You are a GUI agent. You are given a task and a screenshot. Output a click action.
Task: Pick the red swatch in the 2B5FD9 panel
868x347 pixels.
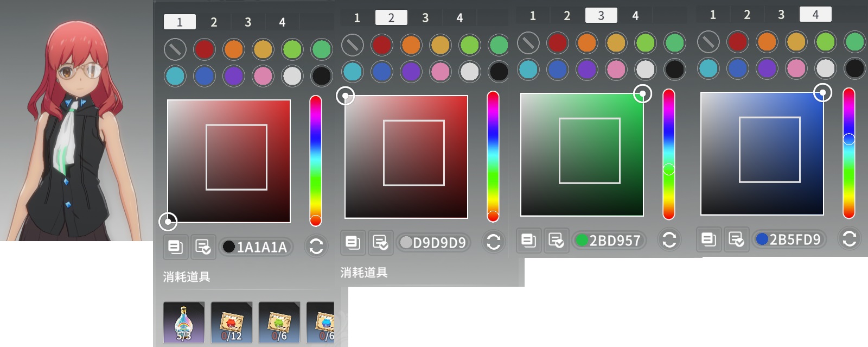click(738, 42)
